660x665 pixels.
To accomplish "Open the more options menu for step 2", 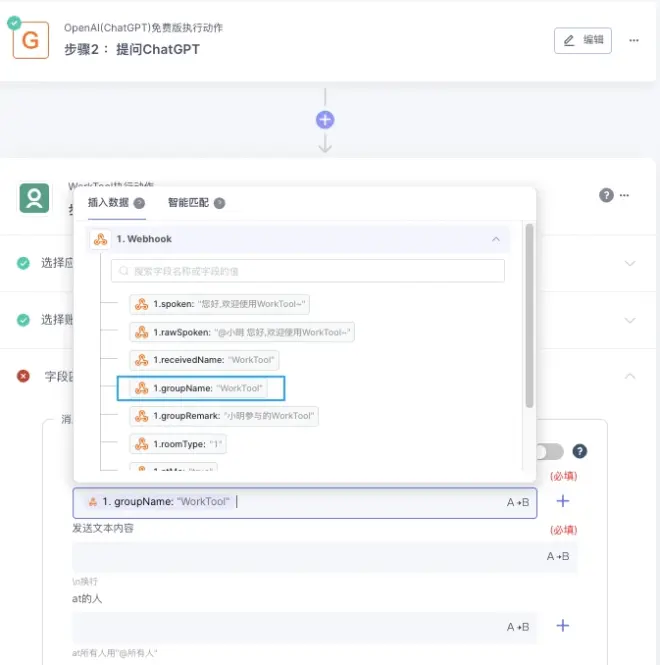I will [634, 40].
